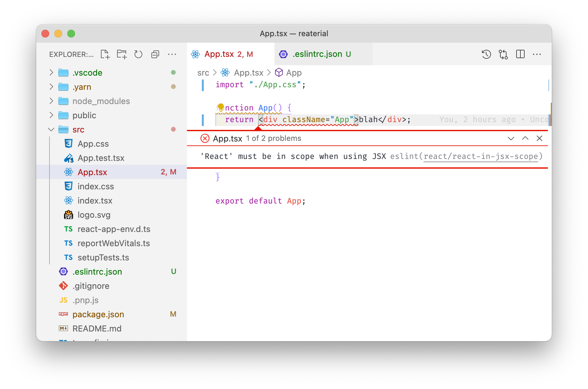Go to previous problem arrow
Screen dimensions: 588x389
(525, 138)
